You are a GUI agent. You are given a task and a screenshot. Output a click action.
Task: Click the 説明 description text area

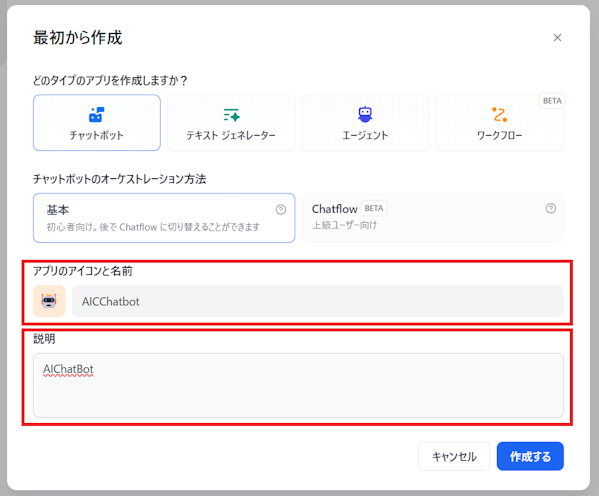(x=298, y=385)
